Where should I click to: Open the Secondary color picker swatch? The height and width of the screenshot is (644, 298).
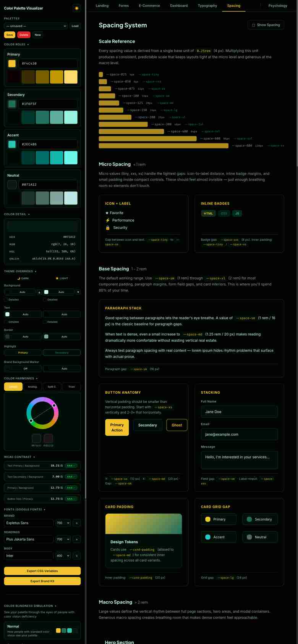(12, 104)
